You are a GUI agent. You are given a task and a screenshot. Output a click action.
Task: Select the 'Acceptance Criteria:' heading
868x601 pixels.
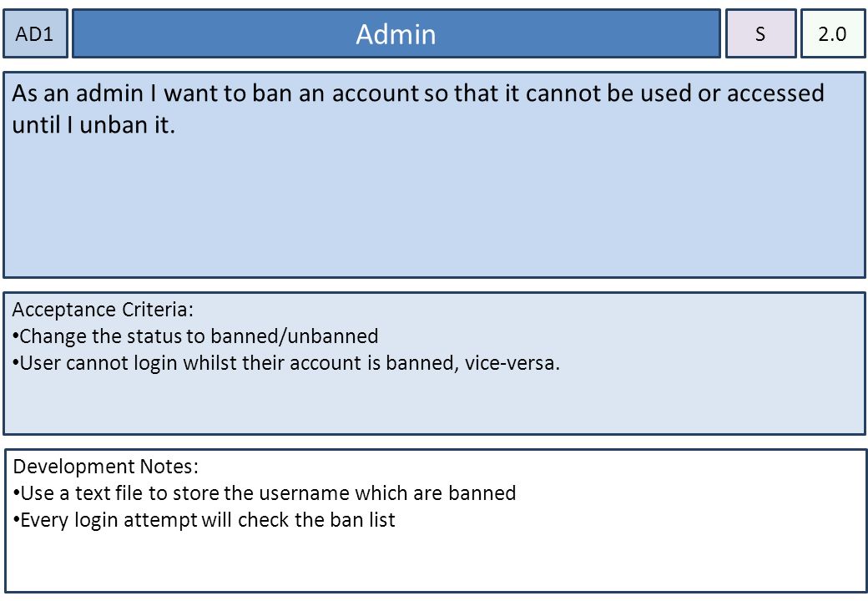[x=103, y=310]
